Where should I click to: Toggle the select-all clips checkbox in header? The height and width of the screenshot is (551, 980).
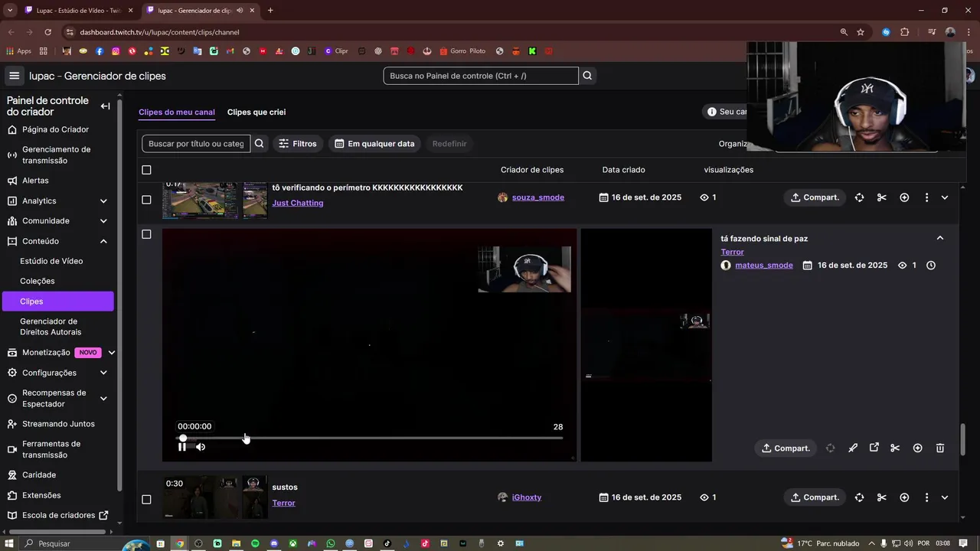(146, 170)
